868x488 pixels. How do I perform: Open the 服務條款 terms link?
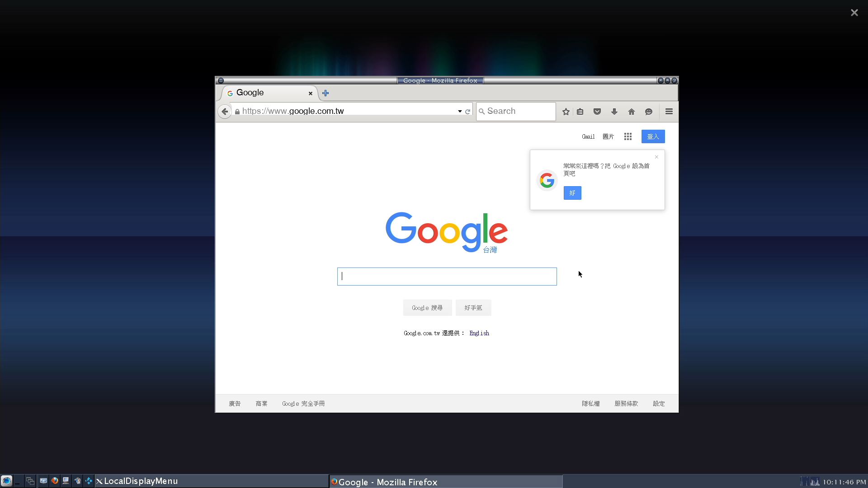tap(626, 404)
